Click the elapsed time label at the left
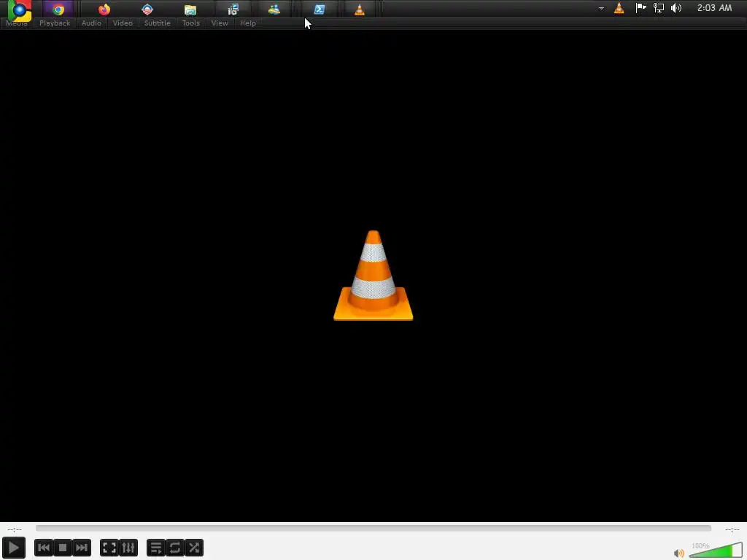Screen dimensions: 747x560 coord(15,529)
